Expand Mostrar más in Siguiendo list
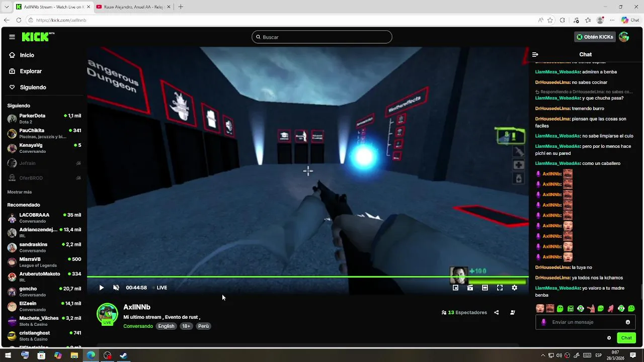644x362 pixels. point(20,192)
